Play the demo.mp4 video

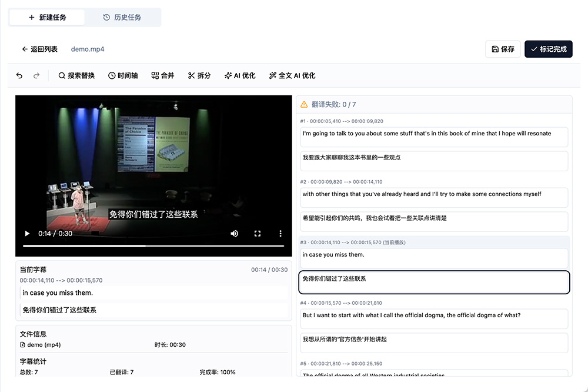coord(26,233)
